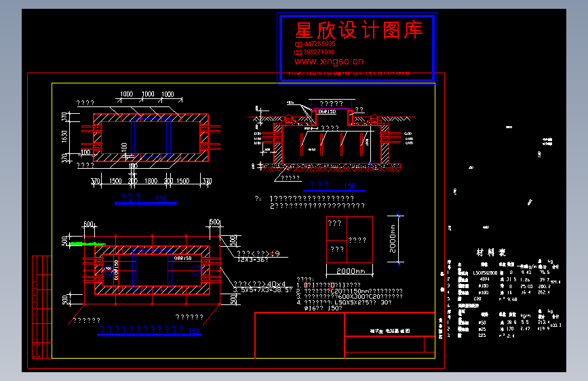
Task: Click the www.xingsc.cn website text
Action: (329, 61)
